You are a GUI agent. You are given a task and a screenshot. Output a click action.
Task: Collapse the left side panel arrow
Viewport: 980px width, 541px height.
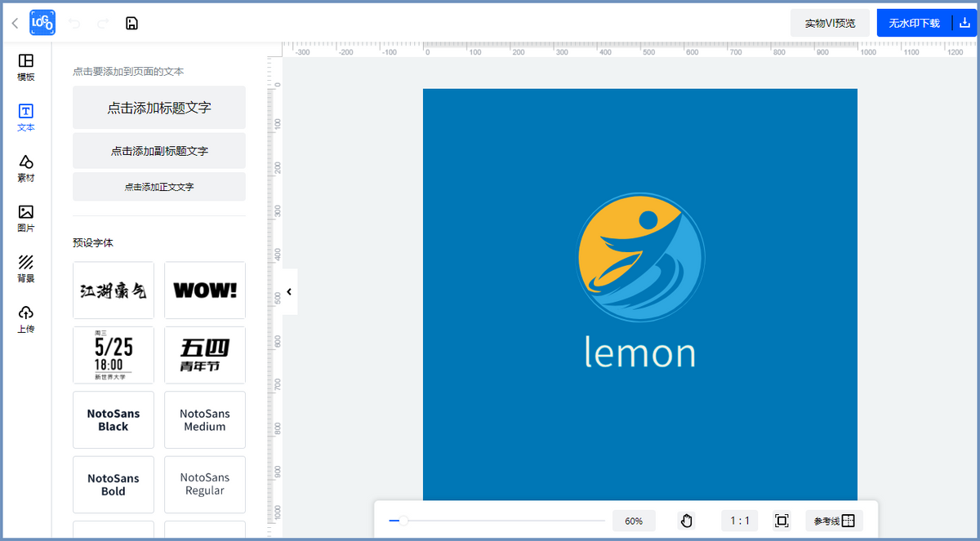click(289, 292)
